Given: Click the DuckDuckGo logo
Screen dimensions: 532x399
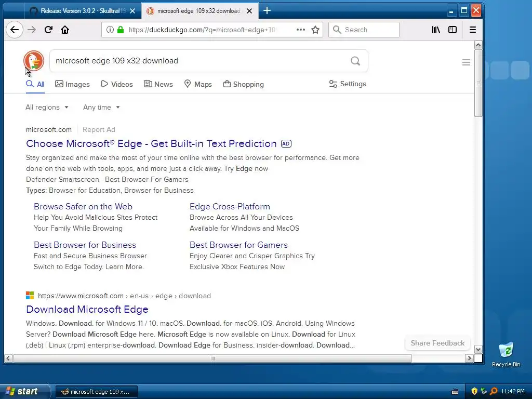Looking at the screenshot, I should (34, 61).
